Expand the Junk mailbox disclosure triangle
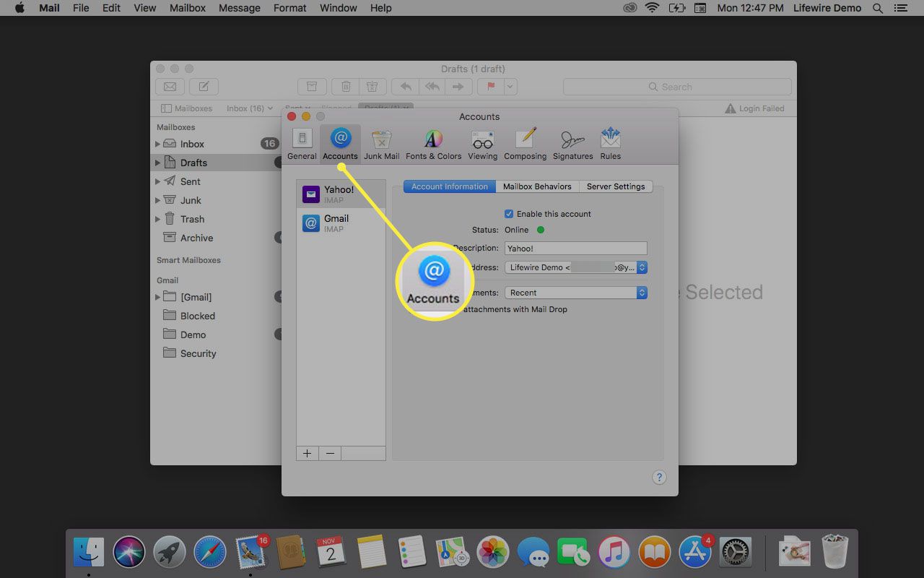This screenshot has width=924, height=578. click(x=157, y=200)
